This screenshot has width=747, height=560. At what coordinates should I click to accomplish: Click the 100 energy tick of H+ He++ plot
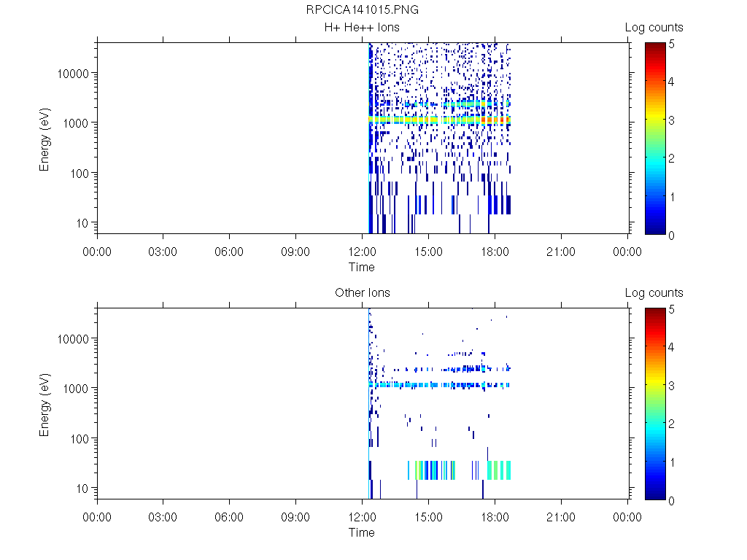click(79, 174)
